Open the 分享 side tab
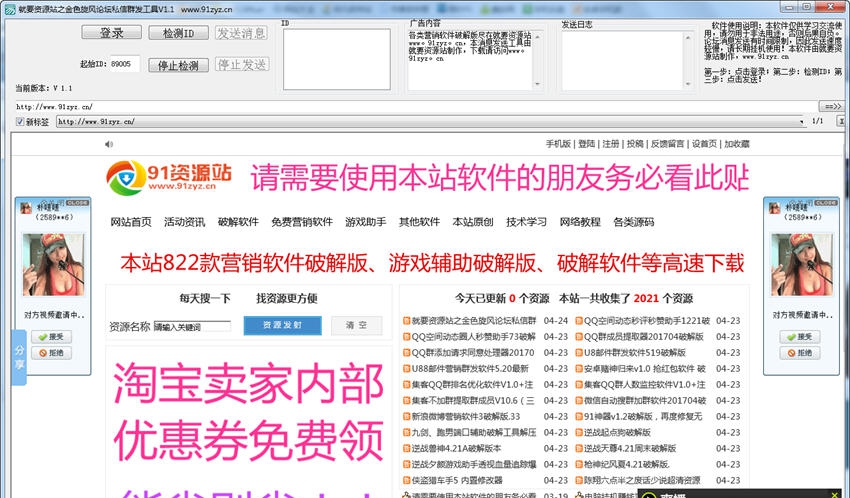Image resolution: width=850 pixels, height=498 pixels. (x=19, y=357)
